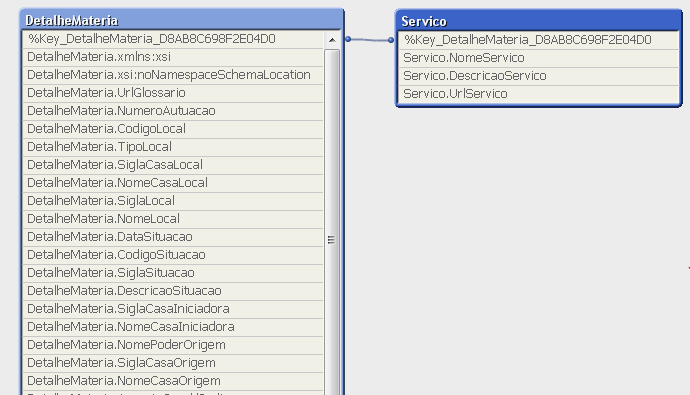Click the DetalheMateria table scroll up arrow
Screen dimensions: 690x395
coord(332,40)
